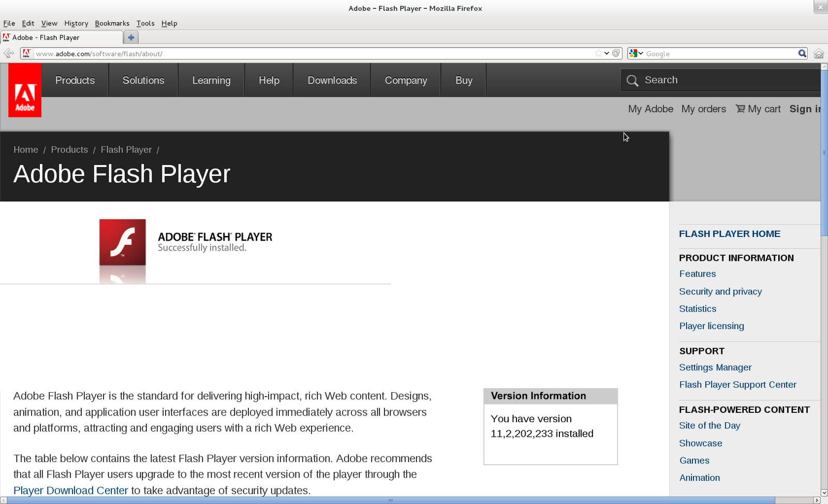Image resolution: width=828 pixels, height=504 pixels.
Task: Open Company in Adobe navigation bar
Action: (406, 80)
